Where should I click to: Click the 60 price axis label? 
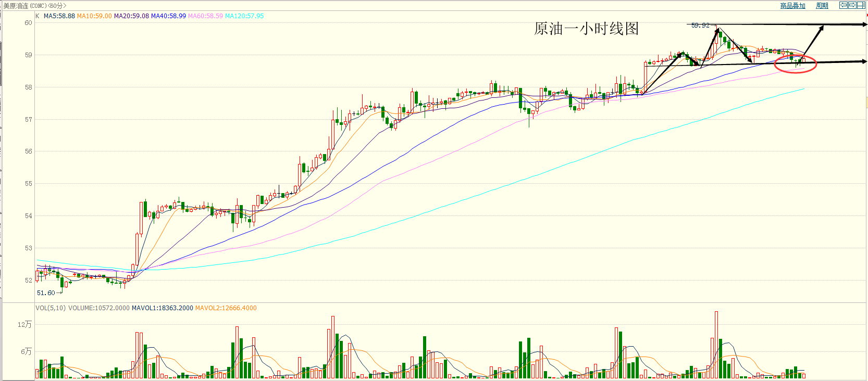point(28,23)
